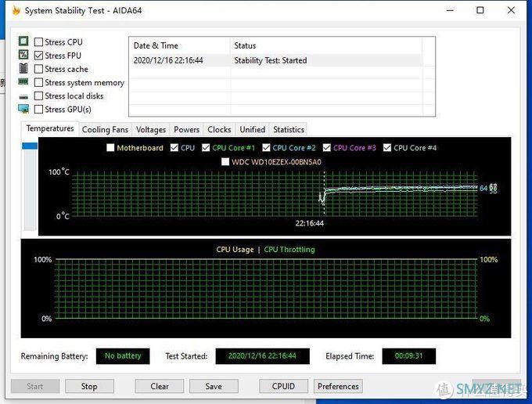The width and height of the screenshot is (532, 404).
Task: Select the Temperatures tab
Action: pyautogui.click(x=50, y=128)
